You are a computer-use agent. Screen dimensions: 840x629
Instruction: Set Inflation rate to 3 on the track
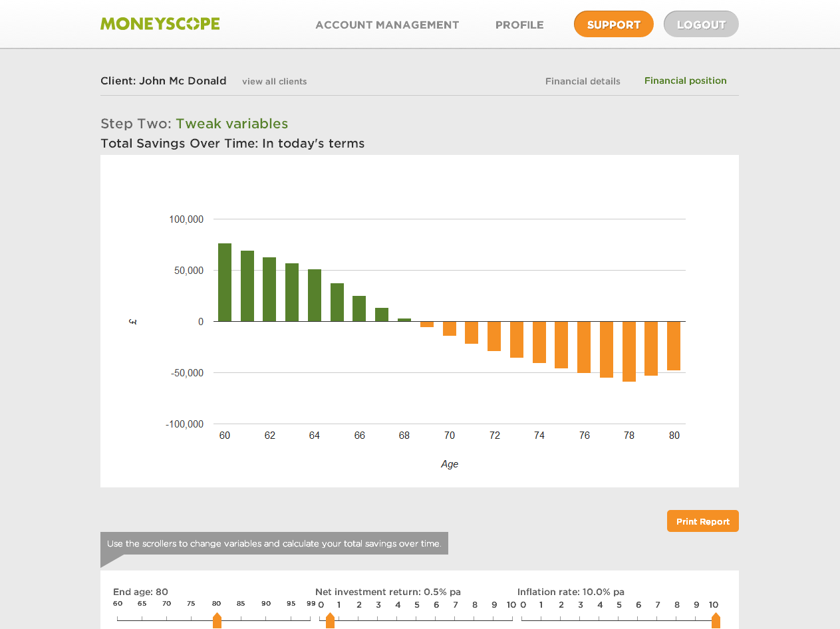pos(581,620)
